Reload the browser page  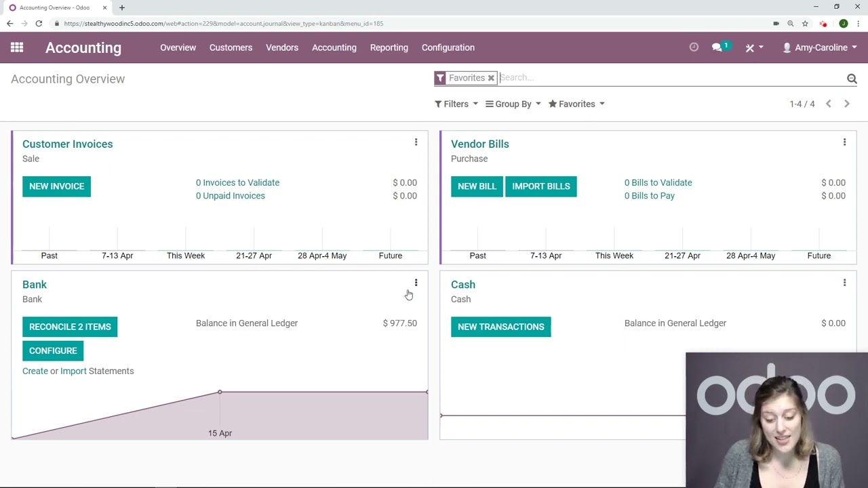39,23
